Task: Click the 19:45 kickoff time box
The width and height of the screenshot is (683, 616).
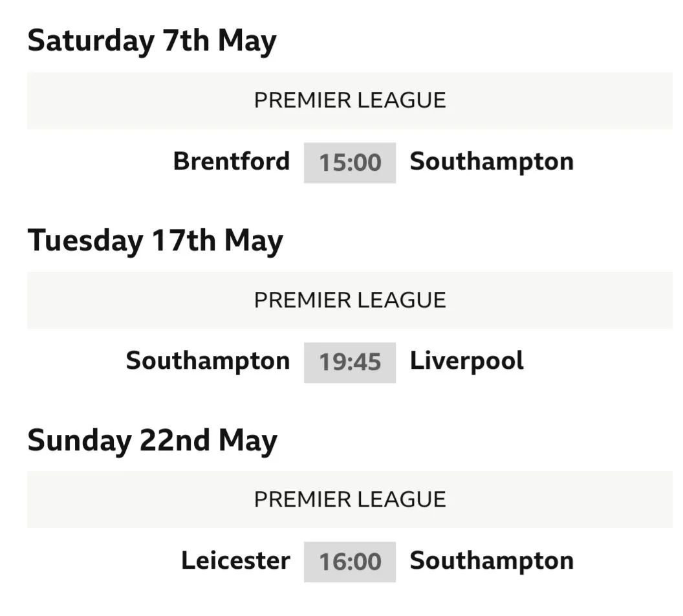Action: (350, 362)
